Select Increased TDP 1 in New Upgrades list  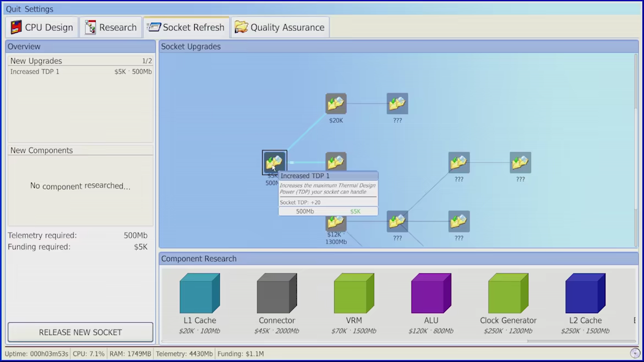tap(80, 72)
